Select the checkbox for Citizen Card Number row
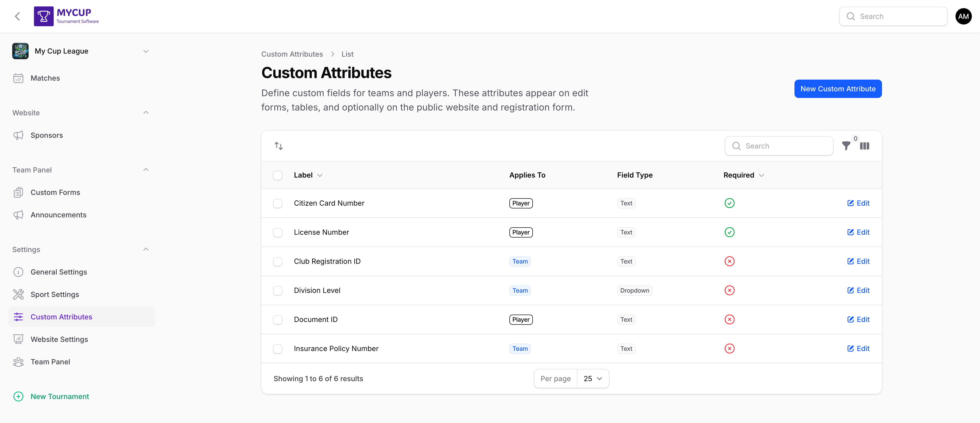The image size is (980, 423). (x=278, y=203)
